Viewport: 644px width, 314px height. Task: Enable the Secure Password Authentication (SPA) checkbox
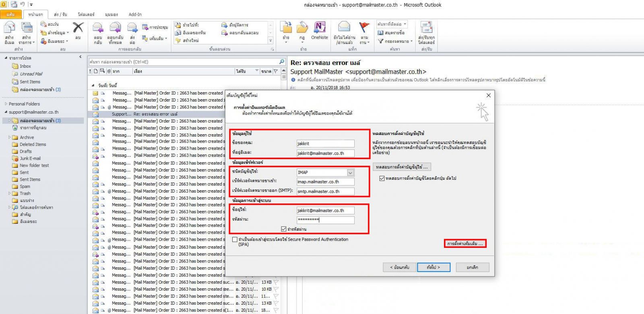coord(235,239)
